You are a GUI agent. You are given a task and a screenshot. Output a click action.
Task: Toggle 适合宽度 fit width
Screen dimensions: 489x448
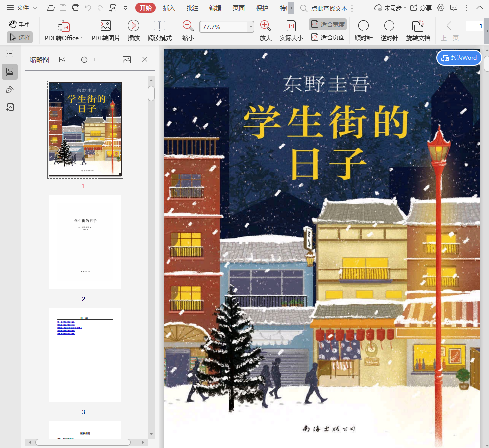pyautogui.click(x=328, y=24)
